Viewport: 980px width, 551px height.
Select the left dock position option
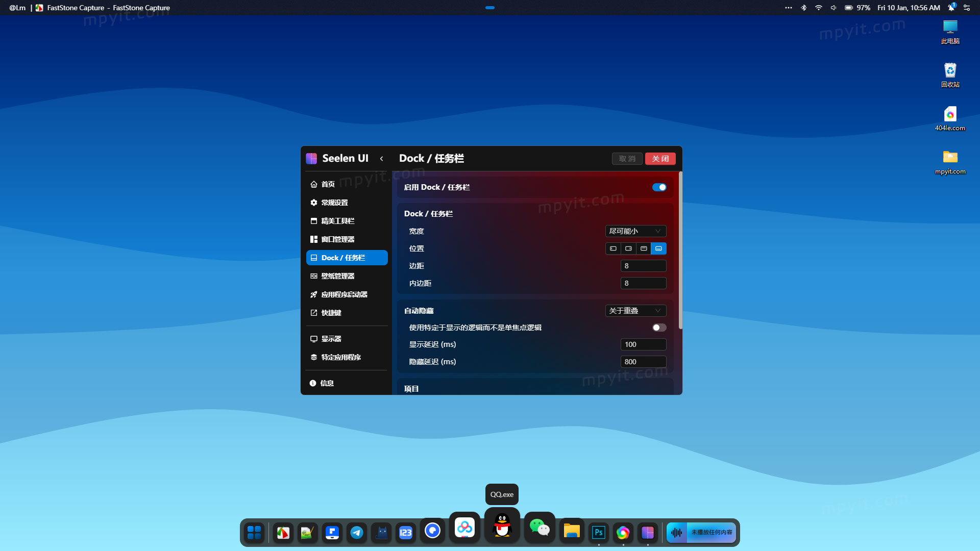[613, 248]
